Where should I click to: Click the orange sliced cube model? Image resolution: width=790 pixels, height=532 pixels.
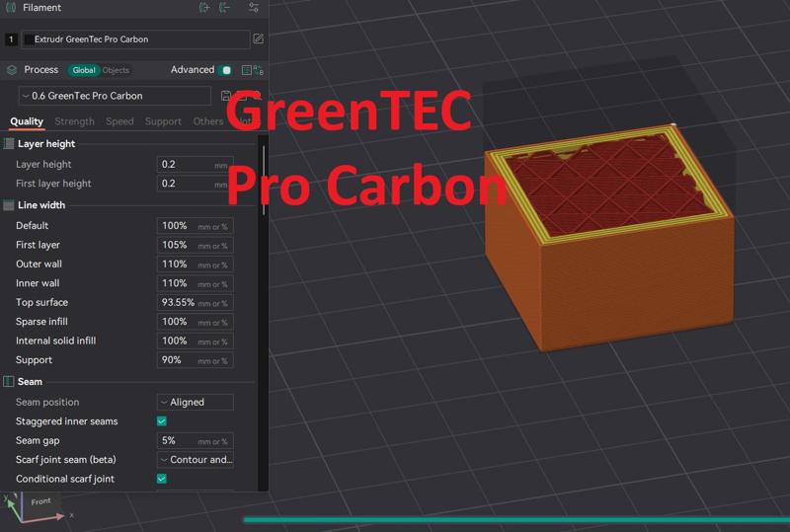point(609,237)
